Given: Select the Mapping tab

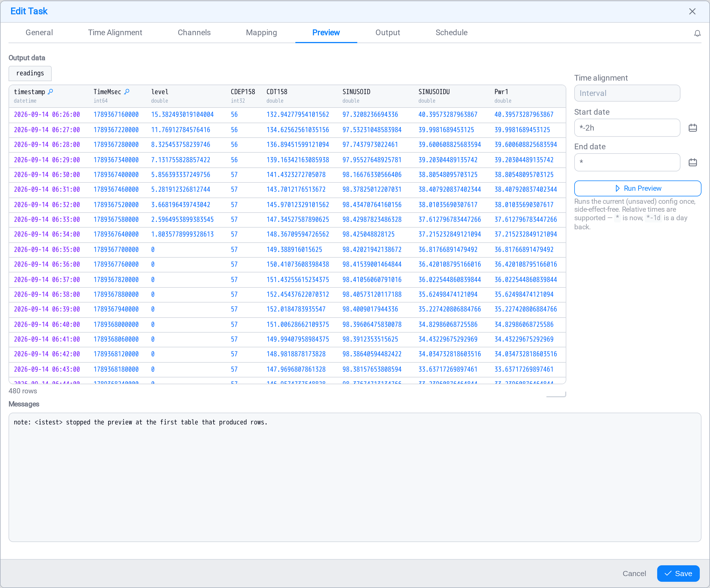Looking at the screenshot, I should pos(261,32).
